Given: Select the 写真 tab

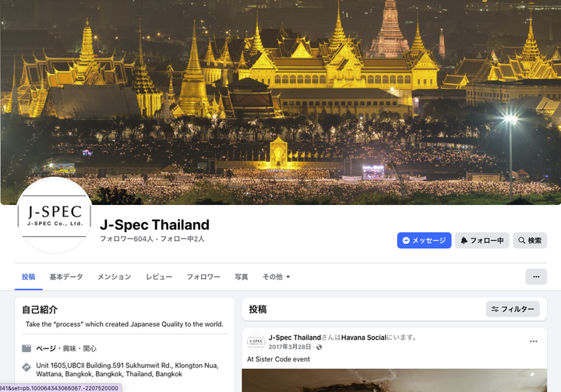Looking at the screenshot, I should (241, 277).
